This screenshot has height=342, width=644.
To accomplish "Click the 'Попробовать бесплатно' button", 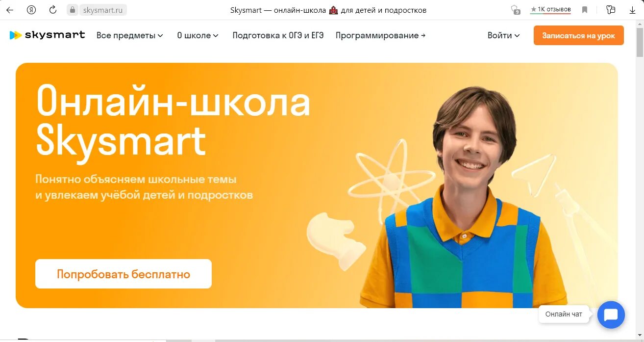I will (x=124, y=274).
